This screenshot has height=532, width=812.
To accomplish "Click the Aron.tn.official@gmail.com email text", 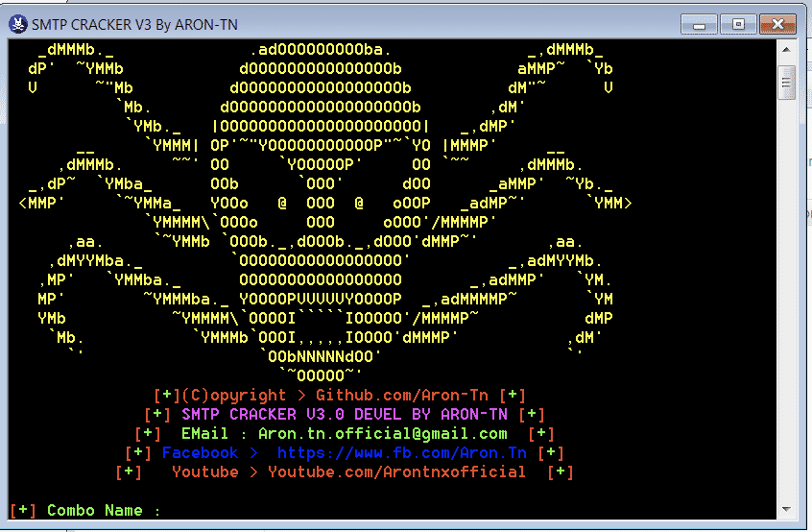I will pyautogui.click(x=383, y=434).
